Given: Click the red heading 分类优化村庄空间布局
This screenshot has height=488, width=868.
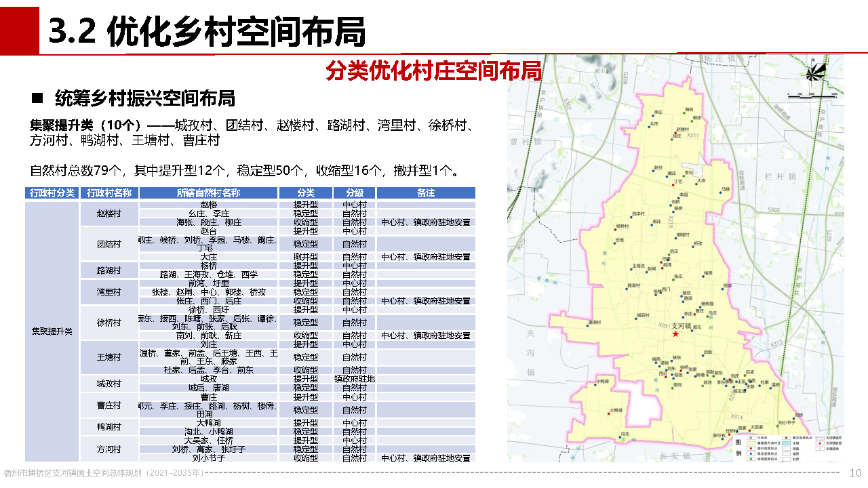Looking at the screenshot, I should coord(433,70).
